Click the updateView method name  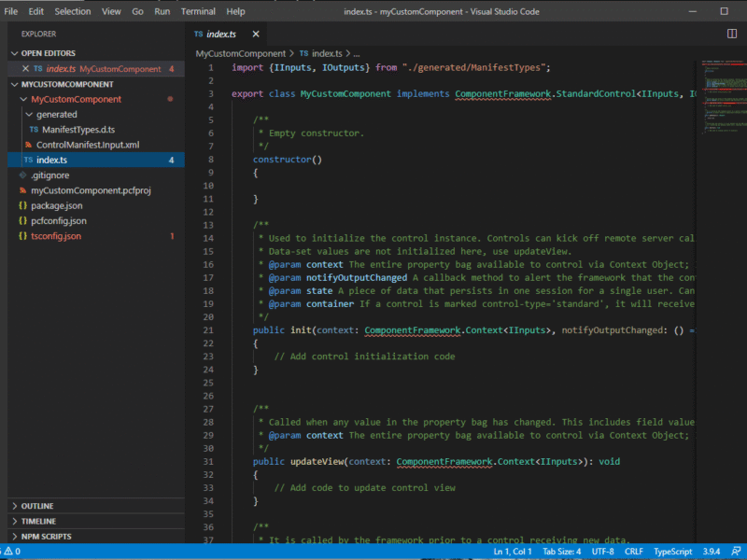[317, 461]
